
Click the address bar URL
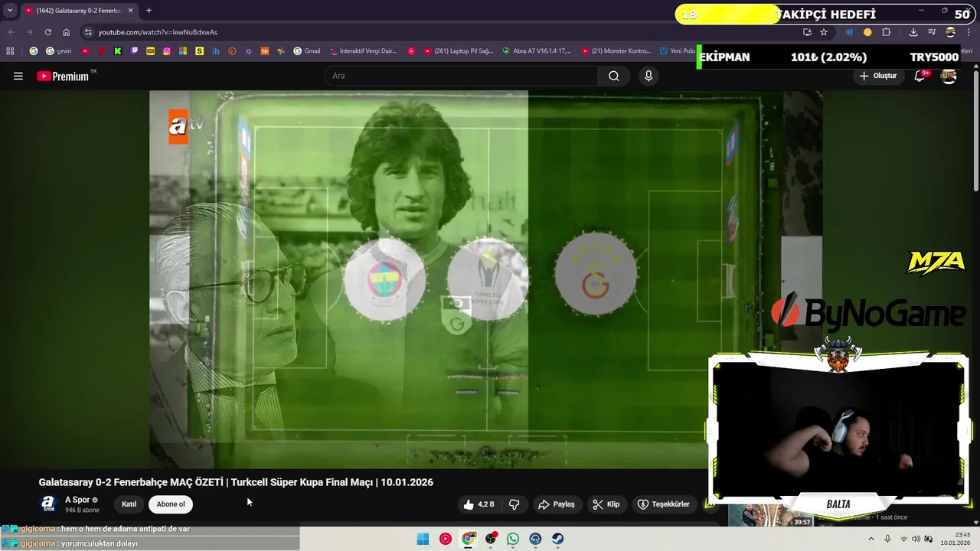tap(158, 32)
